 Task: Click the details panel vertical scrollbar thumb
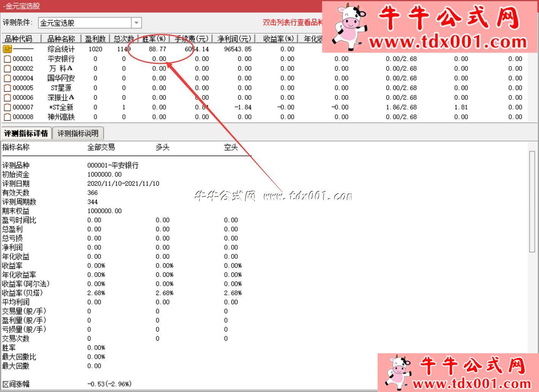point(532,201)
